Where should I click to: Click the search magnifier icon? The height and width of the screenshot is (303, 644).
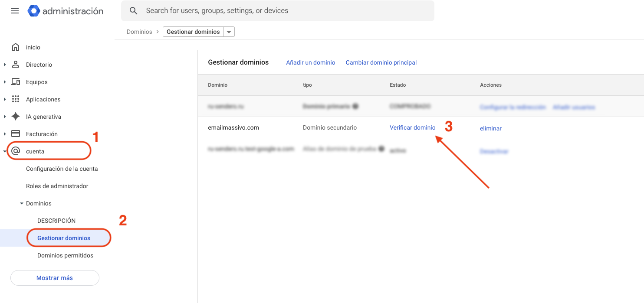click(x=134, y=11)
